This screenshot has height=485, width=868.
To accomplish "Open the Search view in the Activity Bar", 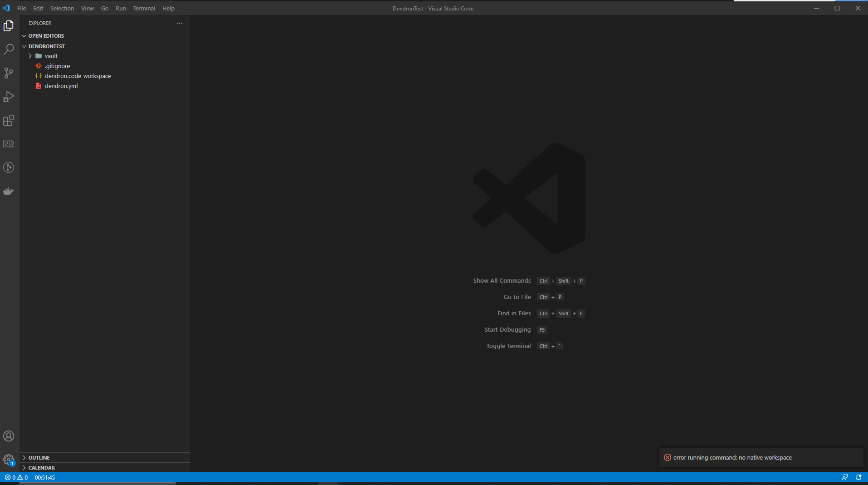I will (9, 49).
